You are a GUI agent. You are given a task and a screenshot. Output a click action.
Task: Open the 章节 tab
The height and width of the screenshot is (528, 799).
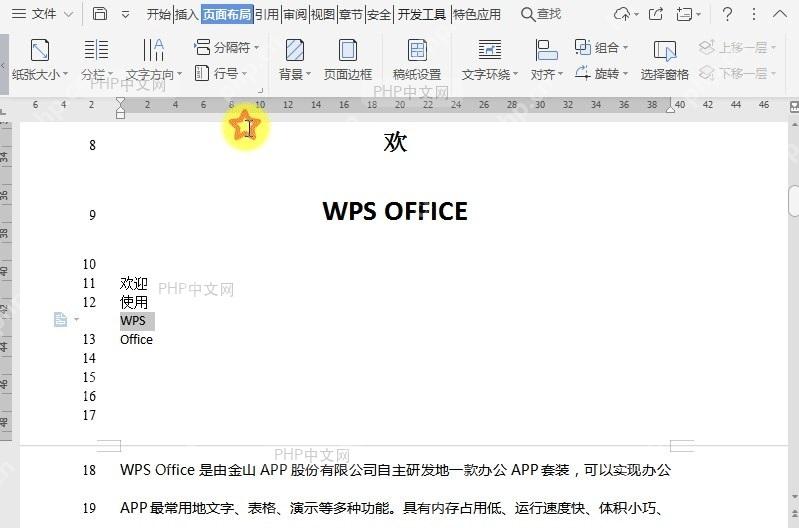pyautogui.click(x=351, y=14)
